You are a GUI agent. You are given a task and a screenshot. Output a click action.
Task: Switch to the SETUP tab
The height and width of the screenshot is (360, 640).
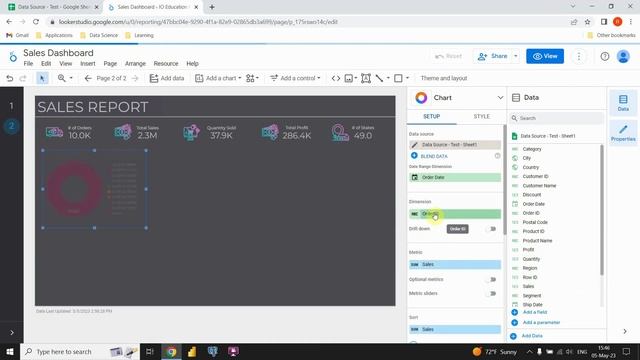(x=431, y=116)
